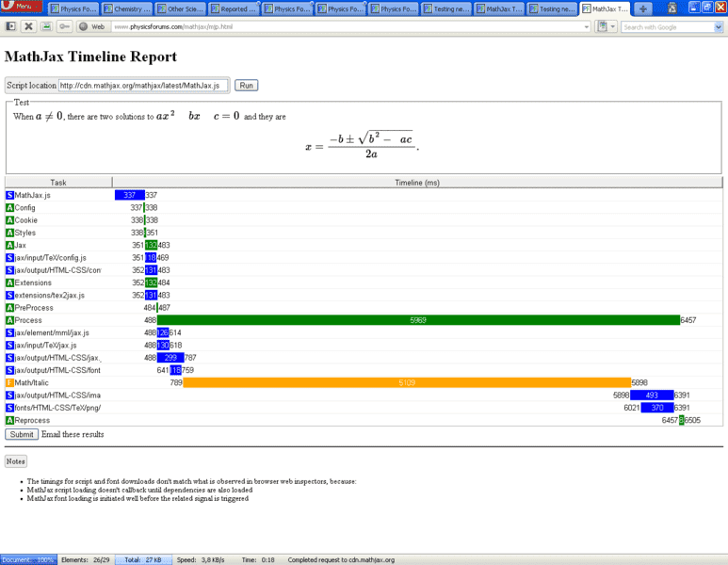Open the first Physics Forums tab
Screen dimensions: 728x565
[x=73, y=8]
